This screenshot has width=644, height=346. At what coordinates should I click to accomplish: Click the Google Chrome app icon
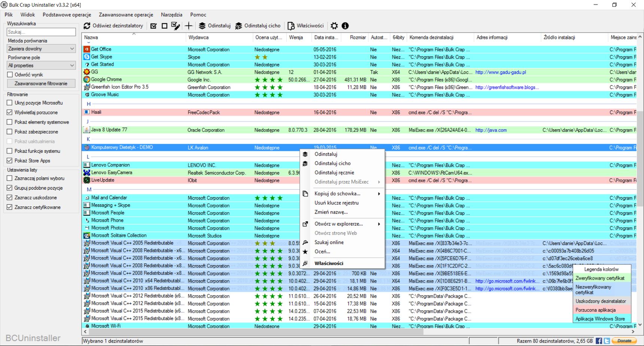coord(87,79)
